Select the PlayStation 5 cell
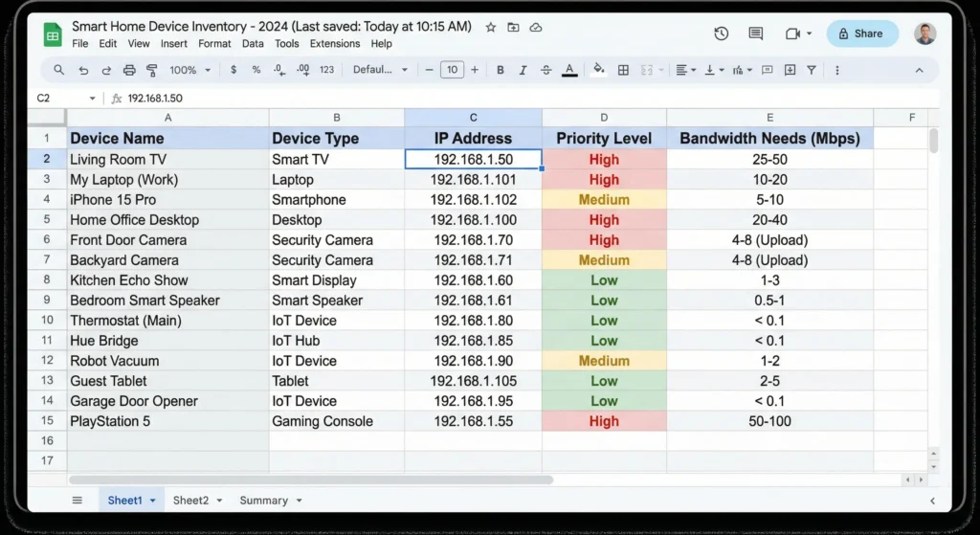The height and width of the screenshot is (535, 980). (168, 420)
